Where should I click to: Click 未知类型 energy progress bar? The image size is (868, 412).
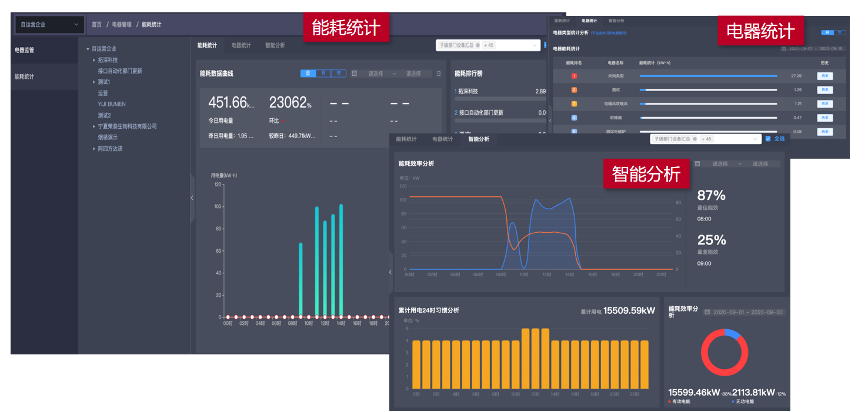(708, 76)
